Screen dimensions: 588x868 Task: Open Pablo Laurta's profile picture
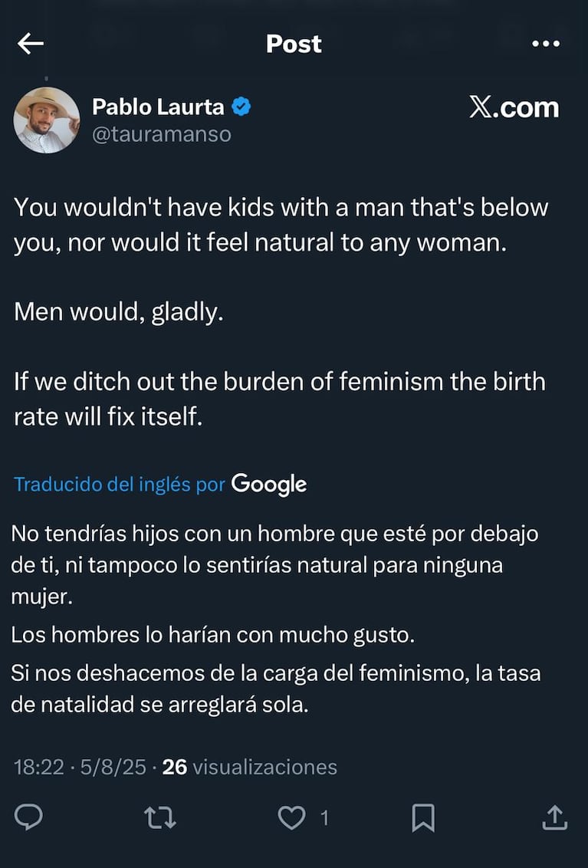47,120
